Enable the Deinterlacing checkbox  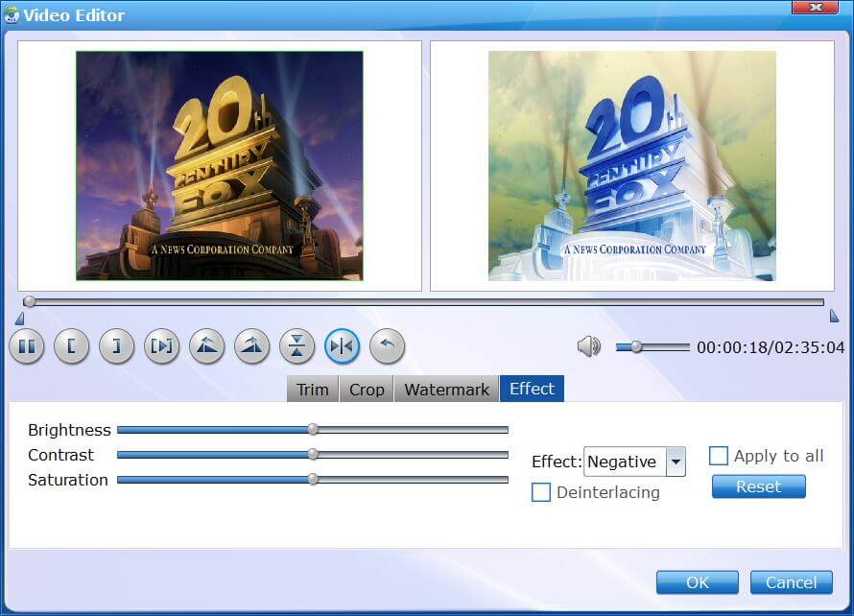(x=541, y=492)
